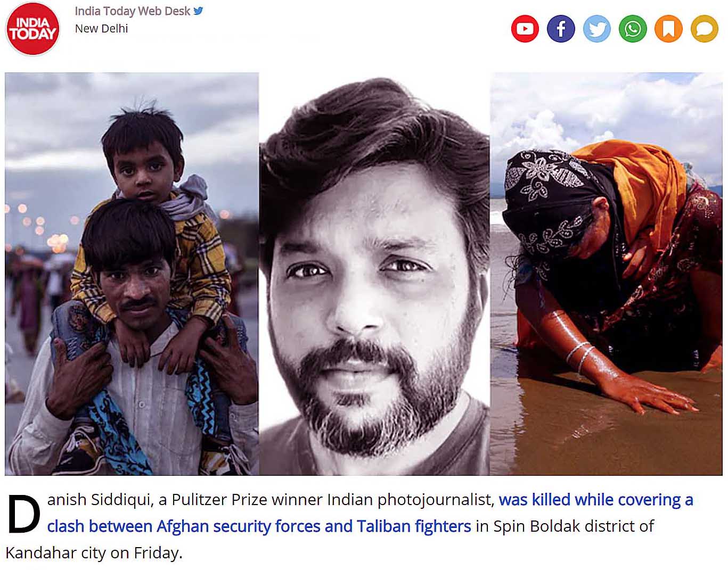Viewport: 728px width, 570px height.
Task: Click the black-and-white portrait photo
Action: click(x=374, y=274)
